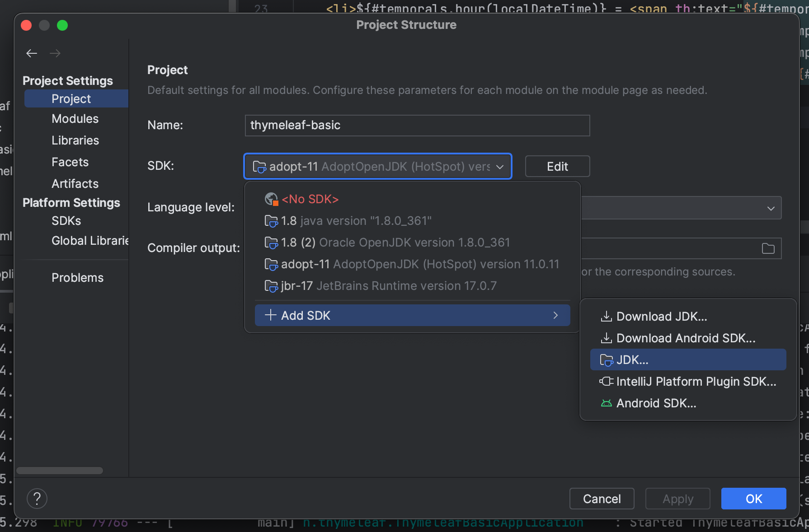The image size is (809, 532).
Task: Click the No SDK globe icon
Action: [x=271, y=199]
